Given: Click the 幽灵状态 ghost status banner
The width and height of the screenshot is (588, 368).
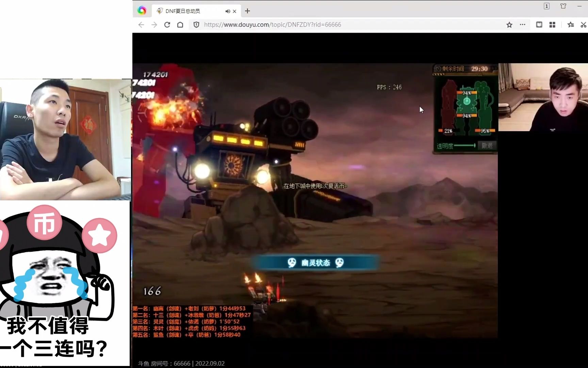Looking at the screenshot, I should coord(315,263).
